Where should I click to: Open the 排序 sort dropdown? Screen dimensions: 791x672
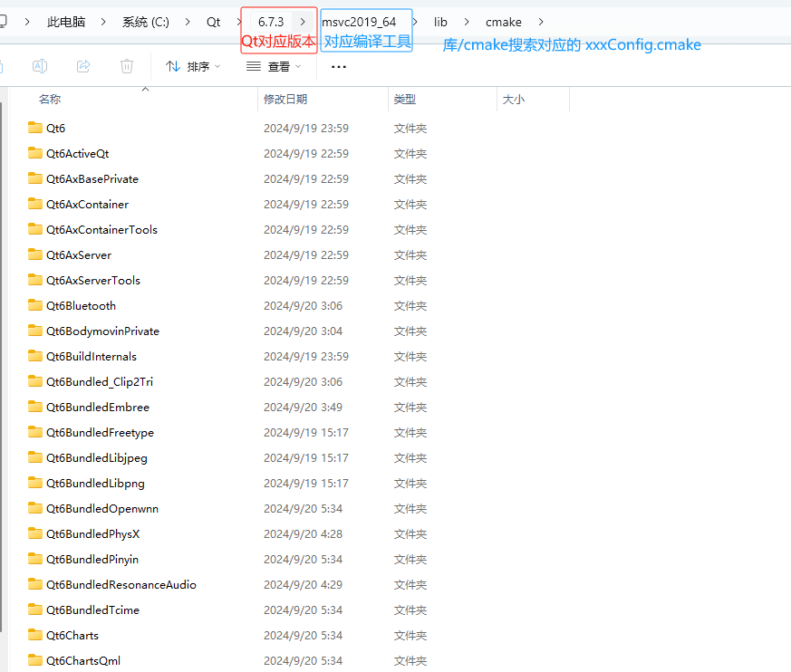pyautogui.click(x=193, y=66)
